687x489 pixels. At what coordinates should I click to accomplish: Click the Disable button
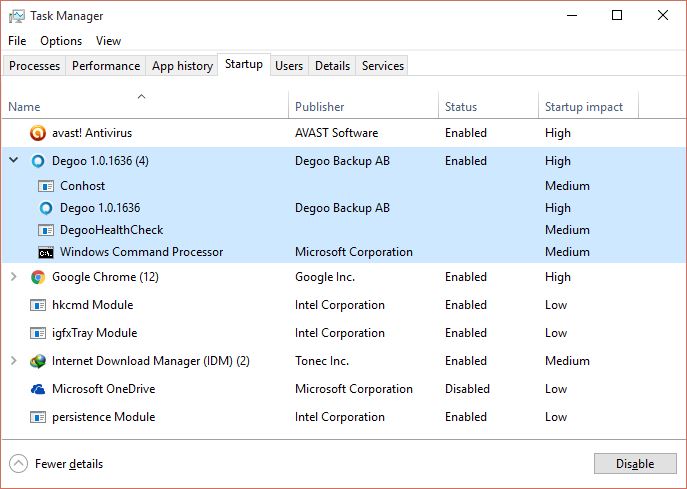coord(635,464)
